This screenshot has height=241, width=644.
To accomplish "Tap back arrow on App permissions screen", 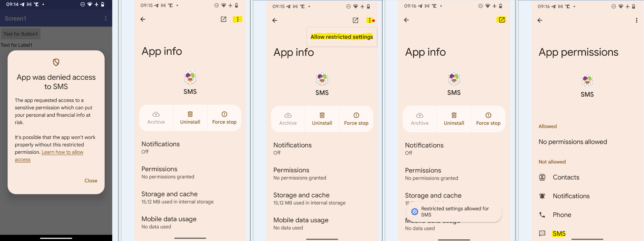I will coord(540,20).
